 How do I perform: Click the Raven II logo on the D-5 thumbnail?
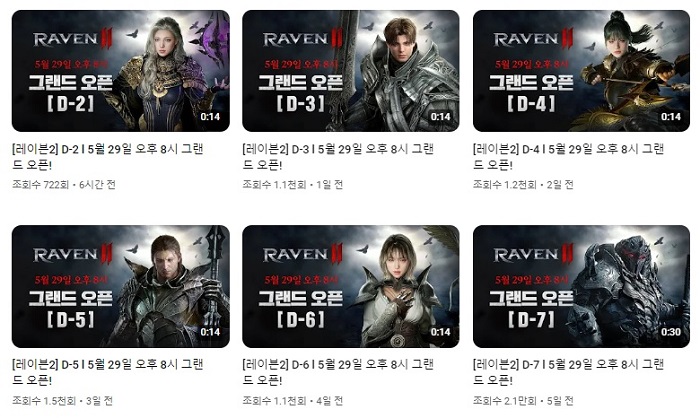click(x=73, y=254)
